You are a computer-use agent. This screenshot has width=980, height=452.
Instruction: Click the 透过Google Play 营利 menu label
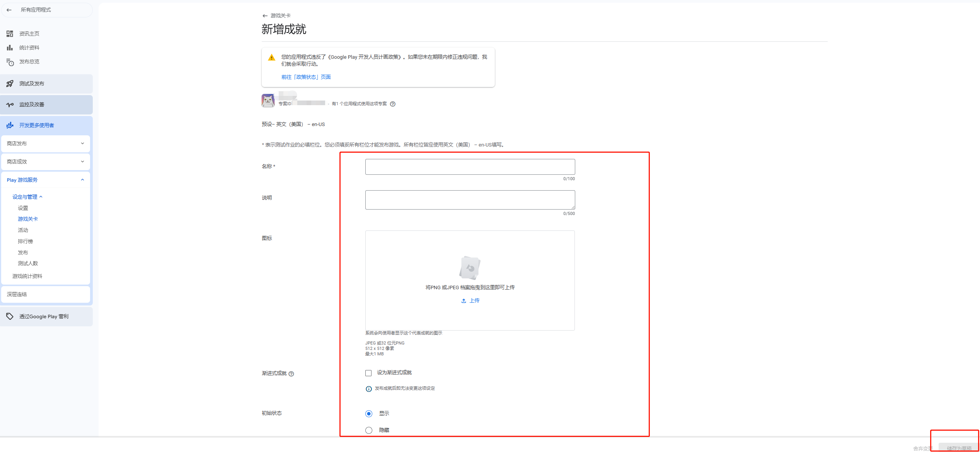(x=44, y=316)
